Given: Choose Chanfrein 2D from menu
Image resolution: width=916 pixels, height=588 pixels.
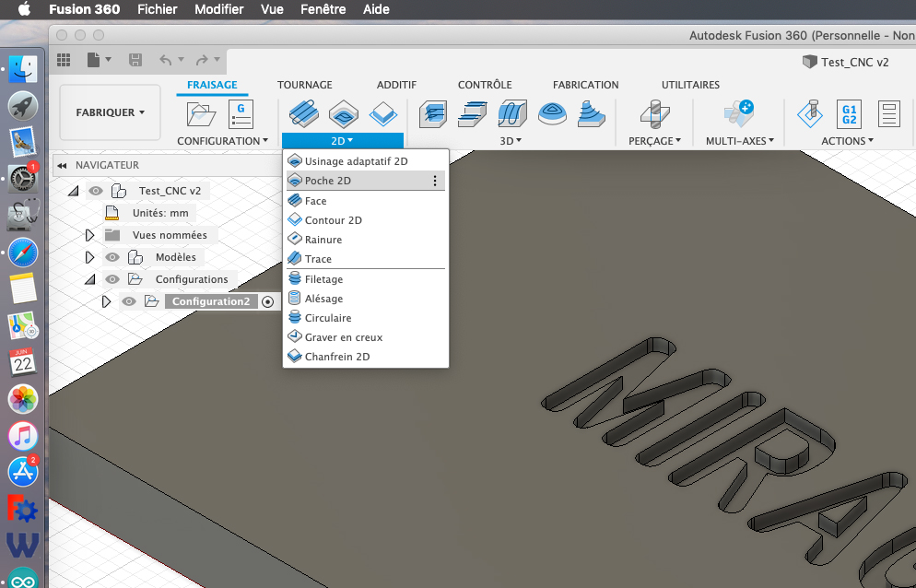Looking at the screenshot, I should [366, 357].
